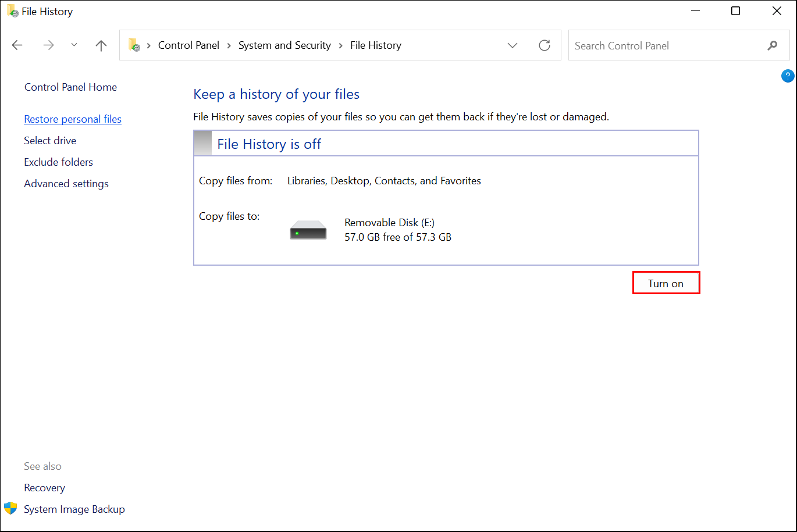Click the Back navigation arrow
Screen dimensions: 797x532
(17, 45)
